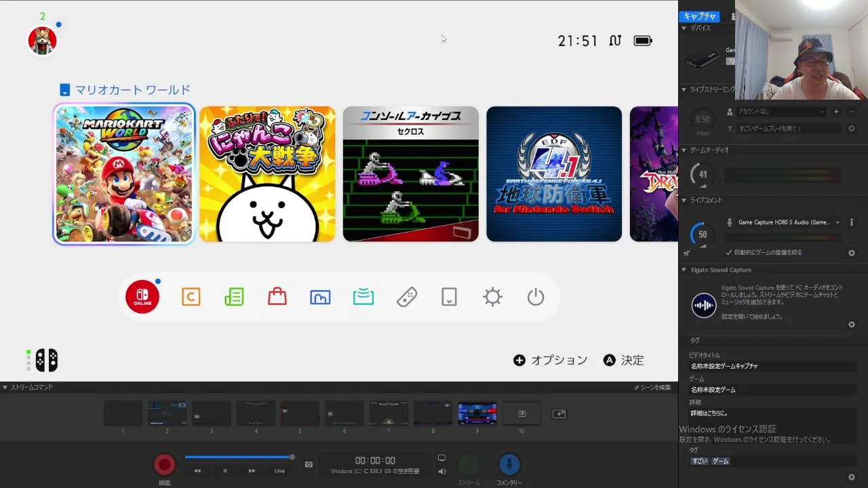Open Nintendo Switch Online red icon
Viewport: 868px width, 488px height.
click(142, 296)
